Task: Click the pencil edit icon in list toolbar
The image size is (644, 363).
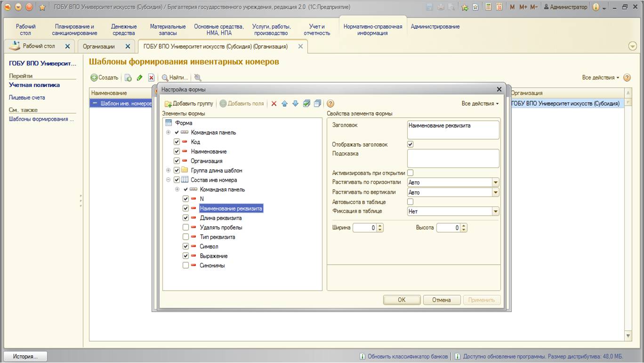Action: coord(139,78)
